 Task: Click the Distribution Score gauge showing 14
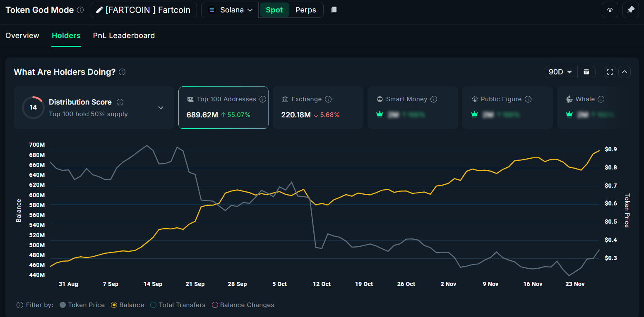point(33,107)
